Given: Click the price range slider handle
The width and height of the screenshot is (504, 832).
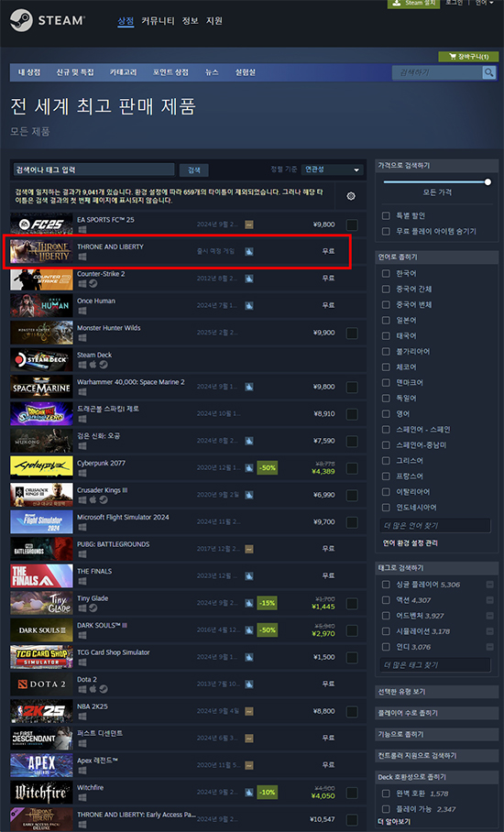Looking at the screenshot, I should (x=488, y=182).
